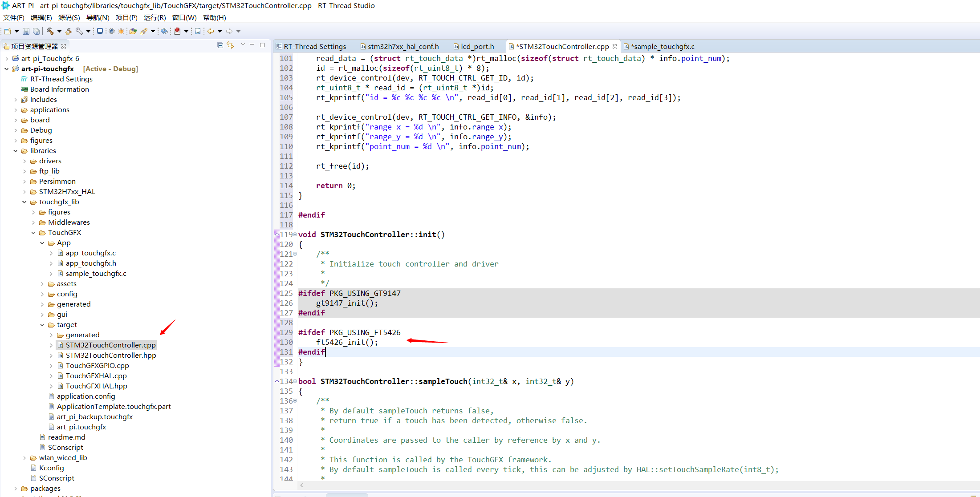The width and height of the screenshot is (980, 497).
Task: Click line number 130 in the gutter
Action: click(286, 342)
